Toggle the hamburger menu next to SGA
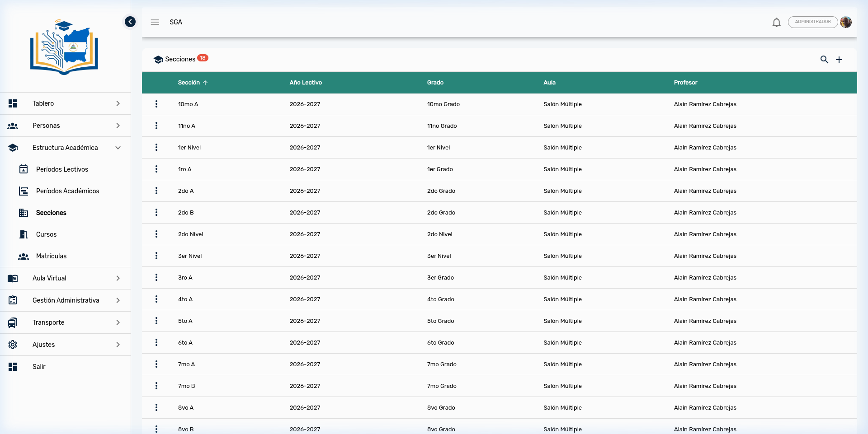This screenshot has height=434, width=868. 155,22
